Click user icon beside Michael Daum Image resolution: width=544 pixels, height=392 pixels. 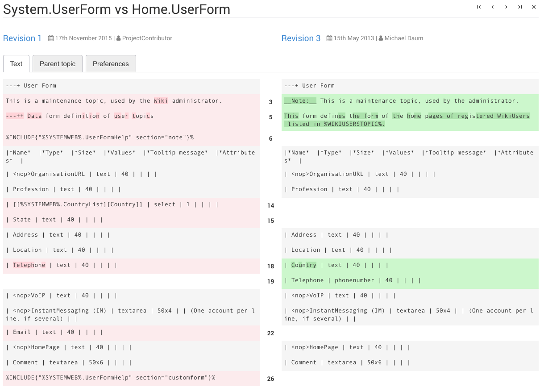tap(381, 38)
